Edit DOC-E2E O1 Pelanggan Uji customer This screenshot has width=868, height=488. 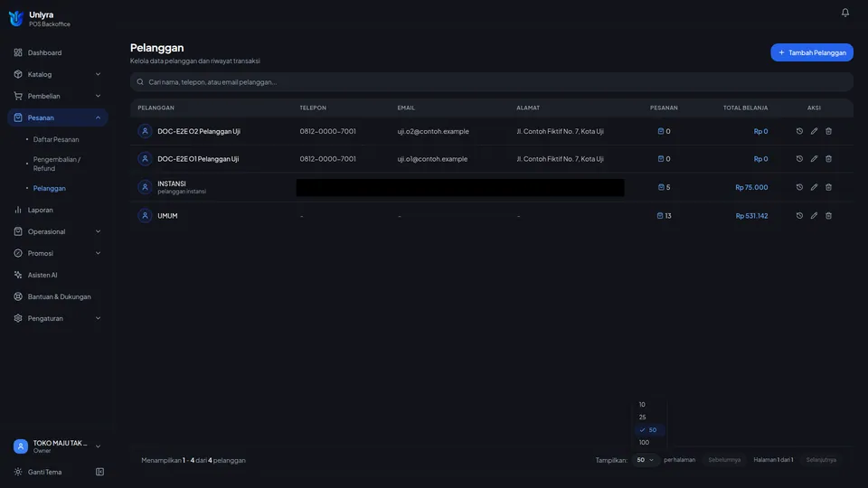point(814,159)
